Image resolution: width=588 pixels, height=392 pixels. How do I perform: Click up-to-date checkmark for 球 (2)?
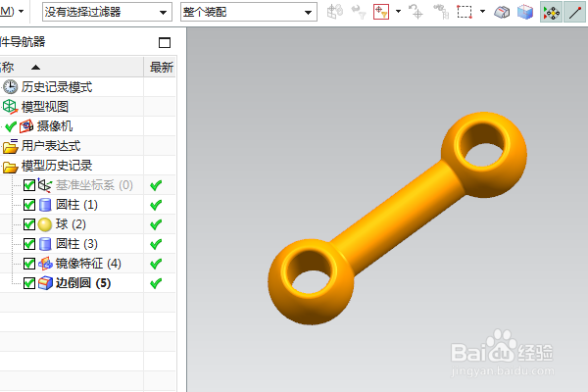(156, 224)
